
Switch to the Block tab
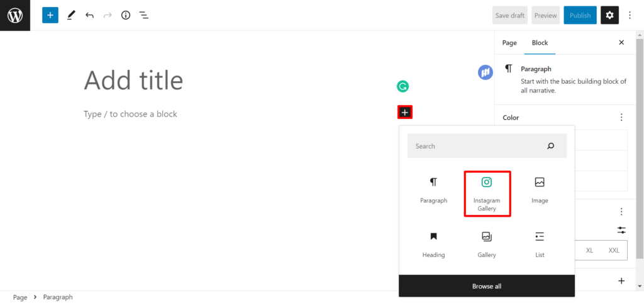pos(540,43)
